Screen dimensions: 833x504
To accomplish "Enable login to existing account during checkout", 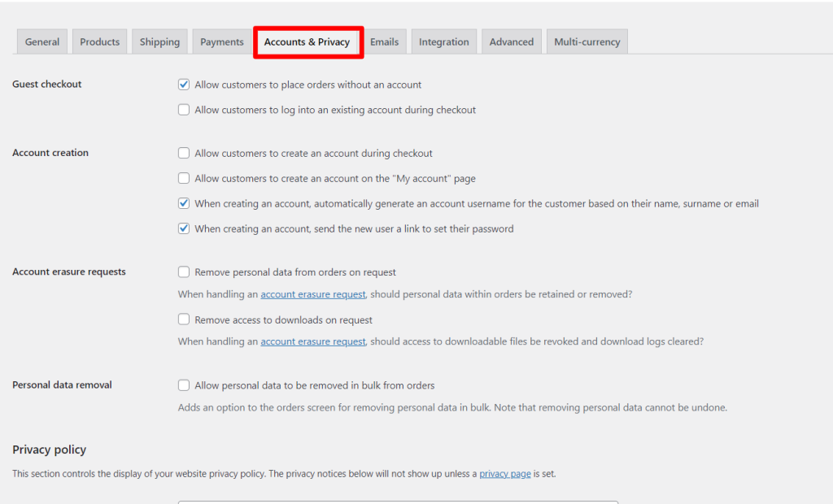I will (x=184, y=110).
